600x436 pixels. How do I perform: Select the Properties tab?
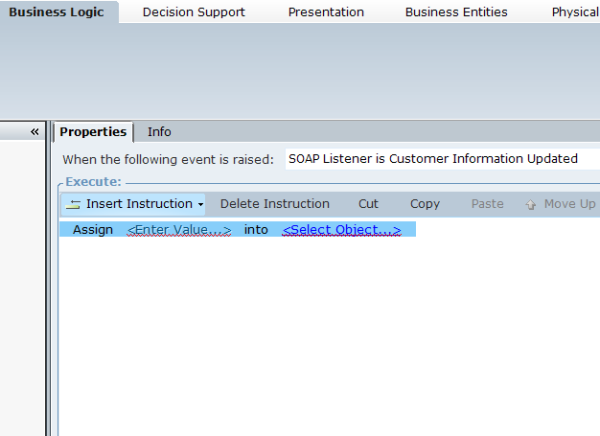tap(93, 132)
